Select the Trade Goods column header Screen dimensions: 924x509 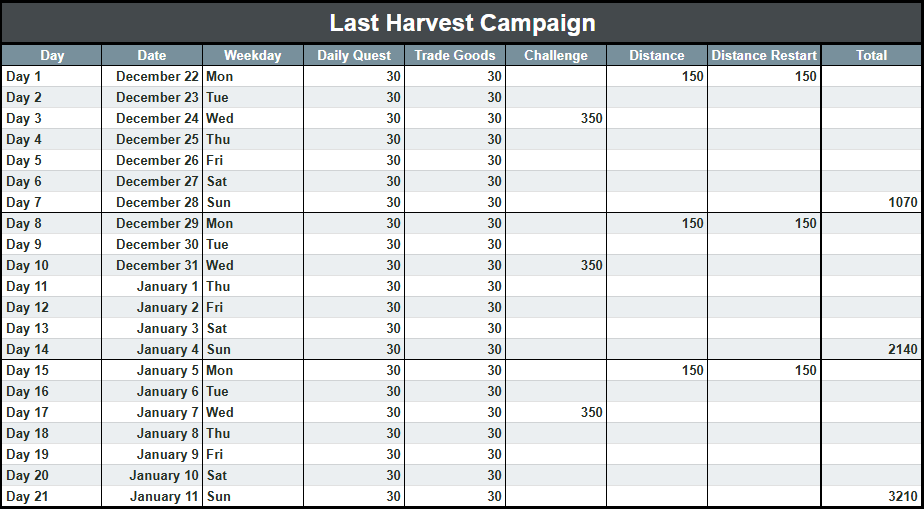click(454, 55)
